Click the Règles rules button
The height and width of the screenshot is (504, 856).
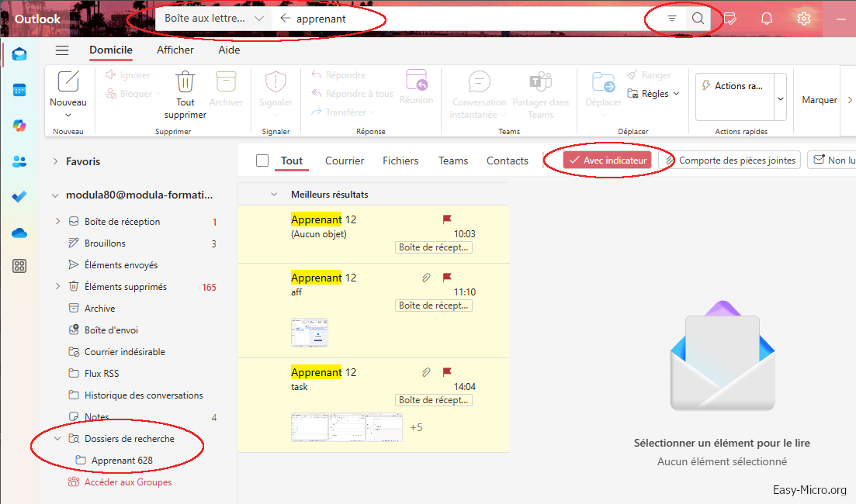pyautogui.click(x=653, y=94)
